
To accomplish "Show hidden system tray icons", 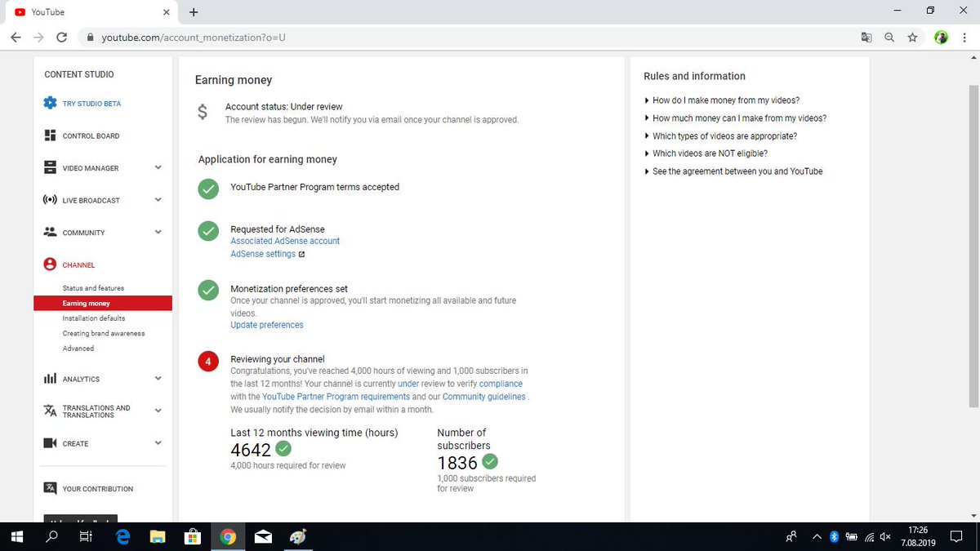I will pyautogui.click(x=816, y=536).
